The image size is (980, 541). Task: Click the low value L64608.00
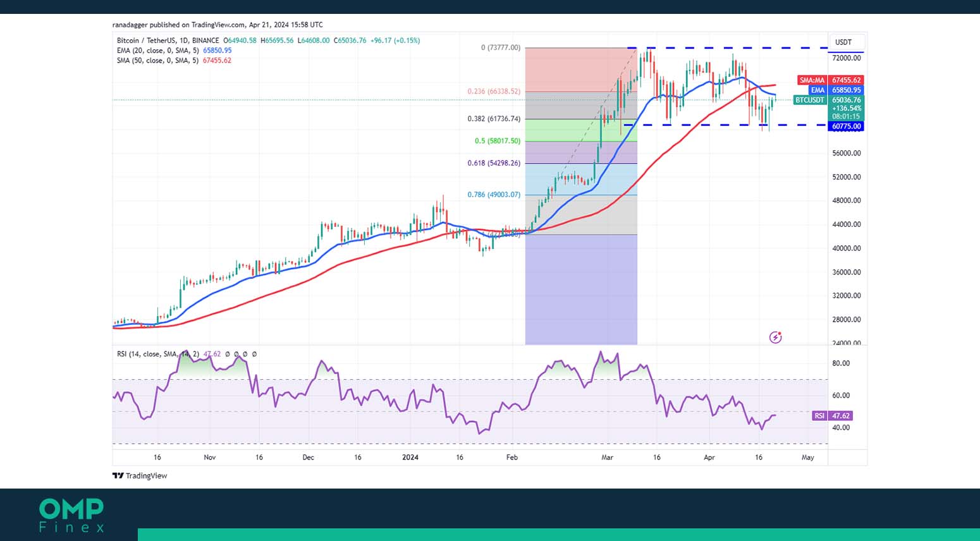(314, 40)
